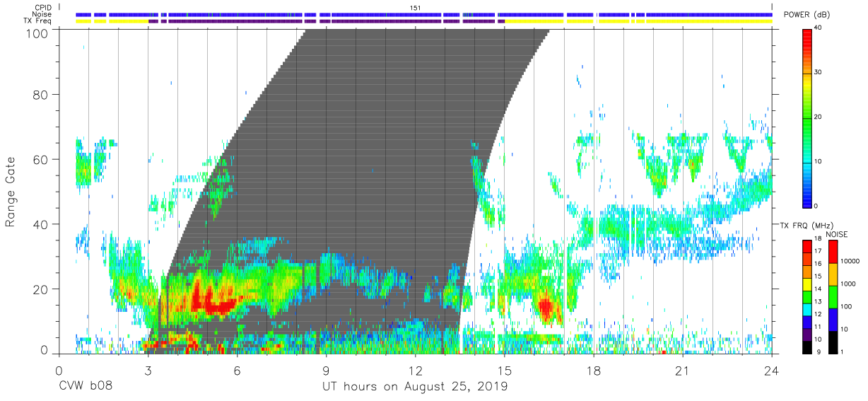Click the 18 tick label on the UT hours axis
Screen dimensions: 868x401
(x=594, y=369)
